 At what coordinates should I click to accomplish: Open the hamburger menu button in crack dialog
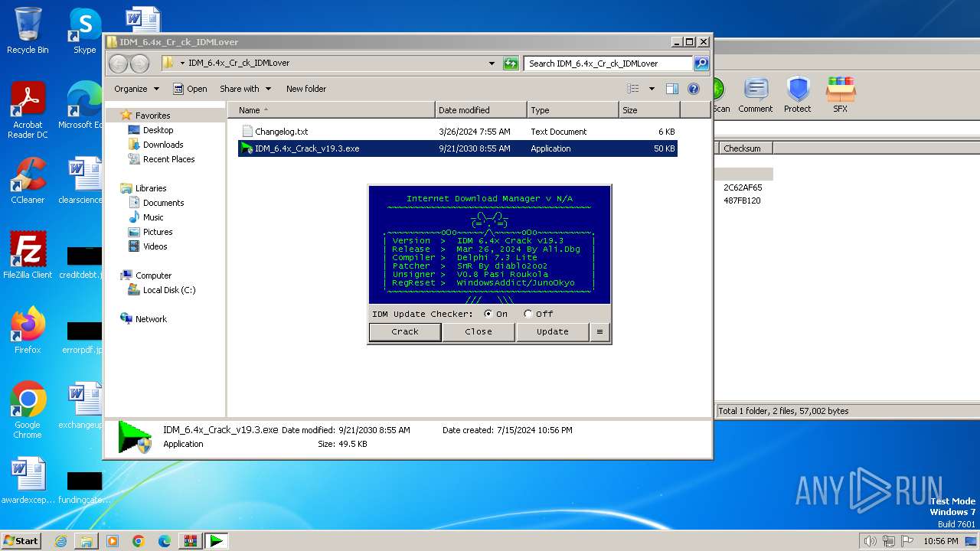[599, 331]
